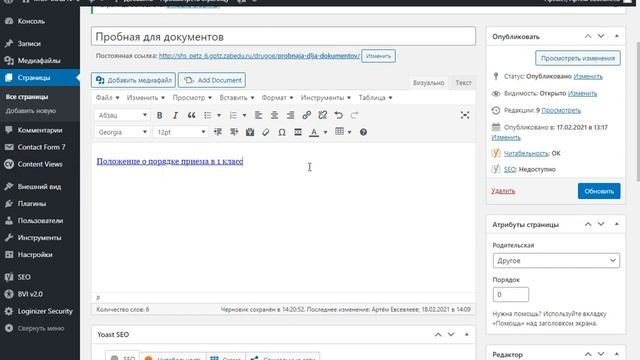This screenshot has height=360, width=640.
Task: Open the Изменить editor menu
Action: [x=146, y=98]
